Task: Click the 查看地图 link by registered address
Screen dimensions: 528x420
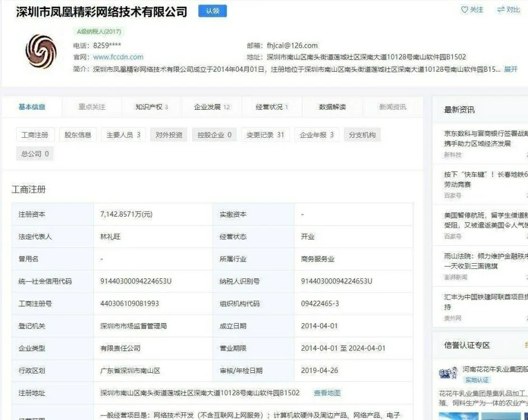Action: tap(327, 393)
